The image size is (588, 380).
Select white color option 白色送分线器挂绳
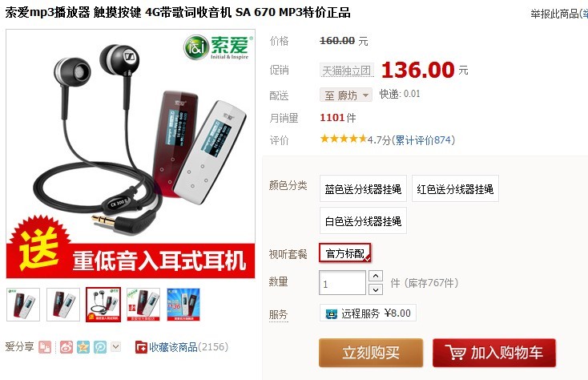click(363, 220)
